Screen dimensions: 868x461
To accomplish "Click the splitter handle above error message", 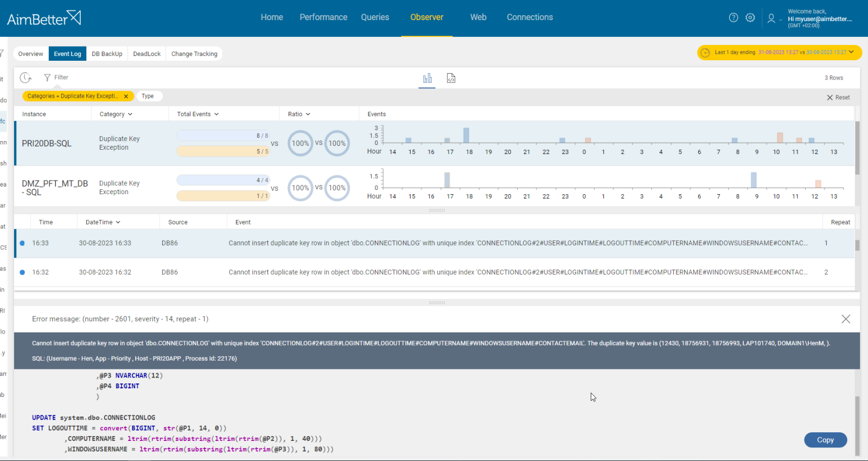I will point(437,303).
